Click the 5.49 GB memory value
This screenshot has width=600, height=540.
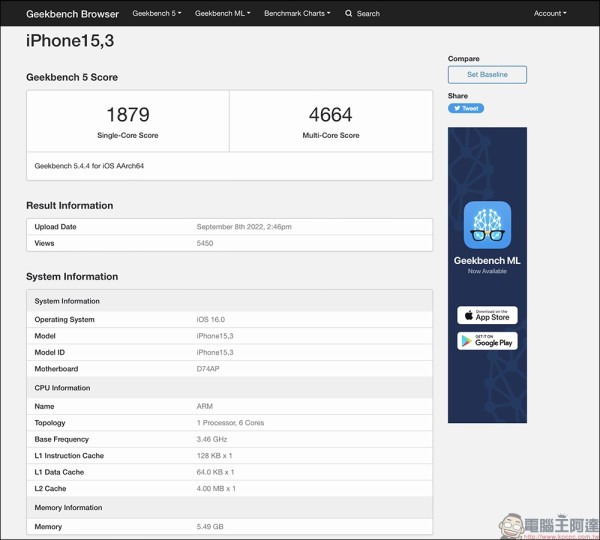point(211,526)
